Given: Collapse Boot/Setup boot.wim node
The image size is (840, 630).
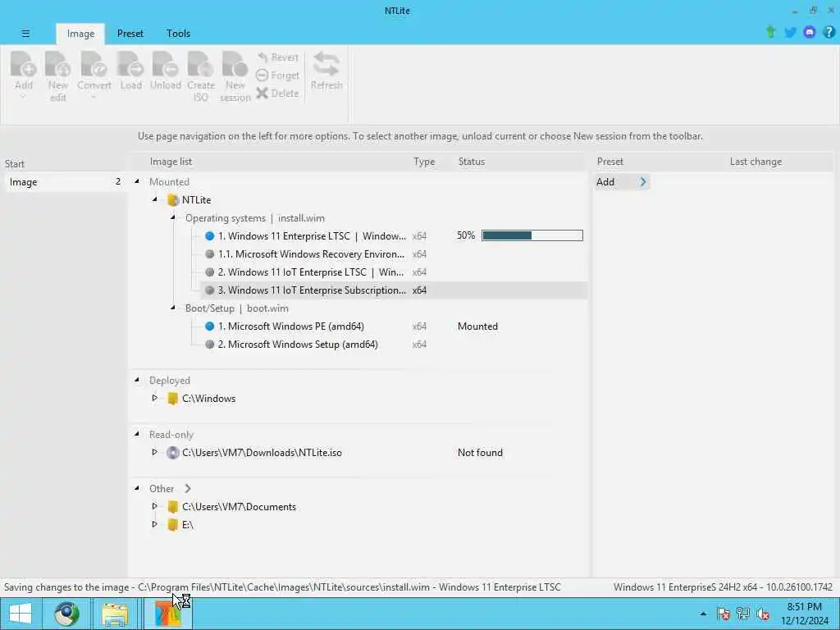Looking at the screenshot, I should (x=173, y=308).
